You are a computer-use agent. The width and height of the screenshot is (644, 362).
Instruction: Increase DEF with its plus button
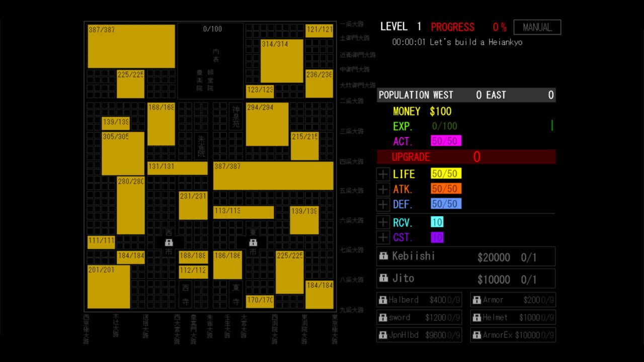click(383, 204)
